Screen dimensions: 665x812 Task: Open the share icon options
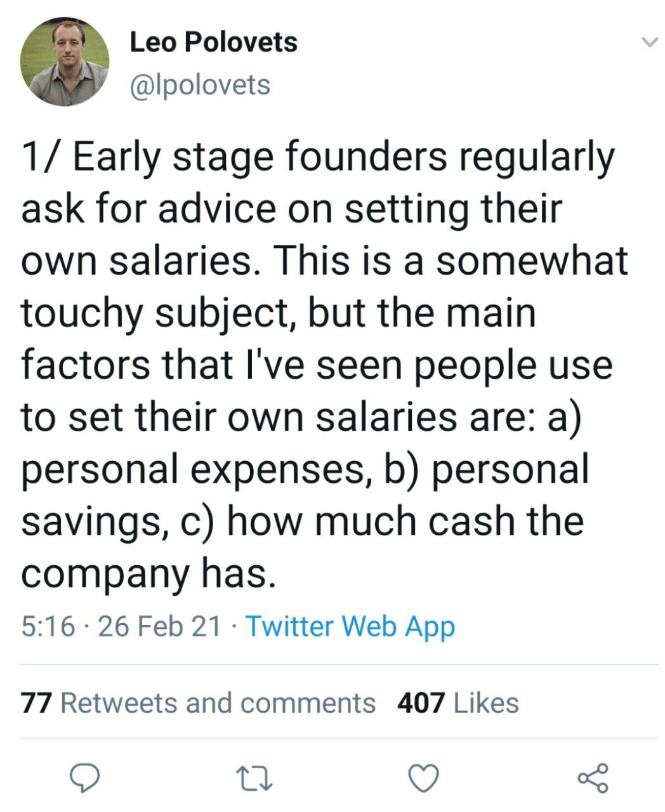593,778
